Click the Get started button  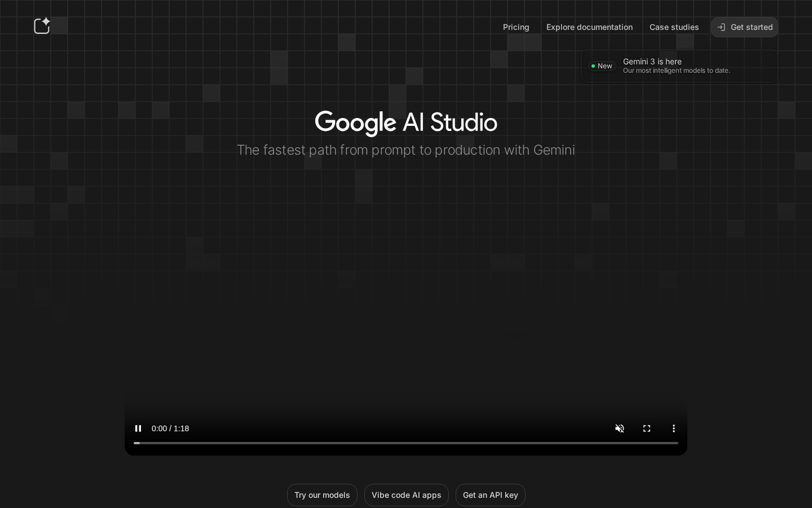(744, 27)
